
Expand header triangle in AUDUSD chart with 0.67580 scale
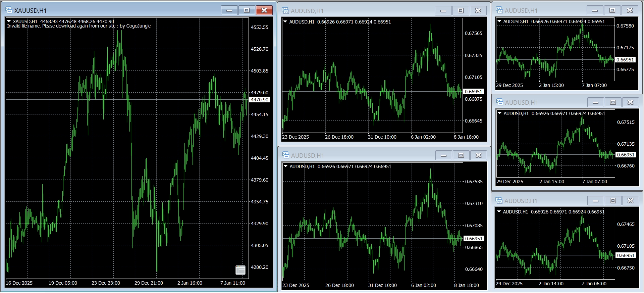pos(499,21)
